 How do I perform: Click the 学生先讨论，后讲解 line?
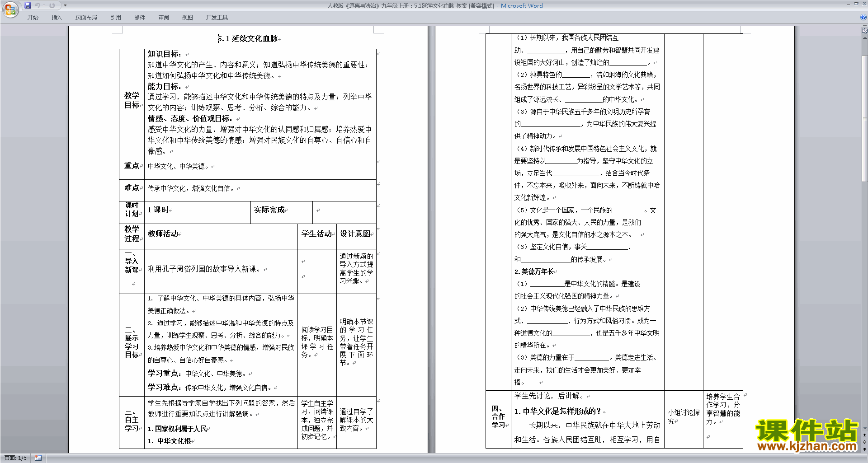(550, 396)
